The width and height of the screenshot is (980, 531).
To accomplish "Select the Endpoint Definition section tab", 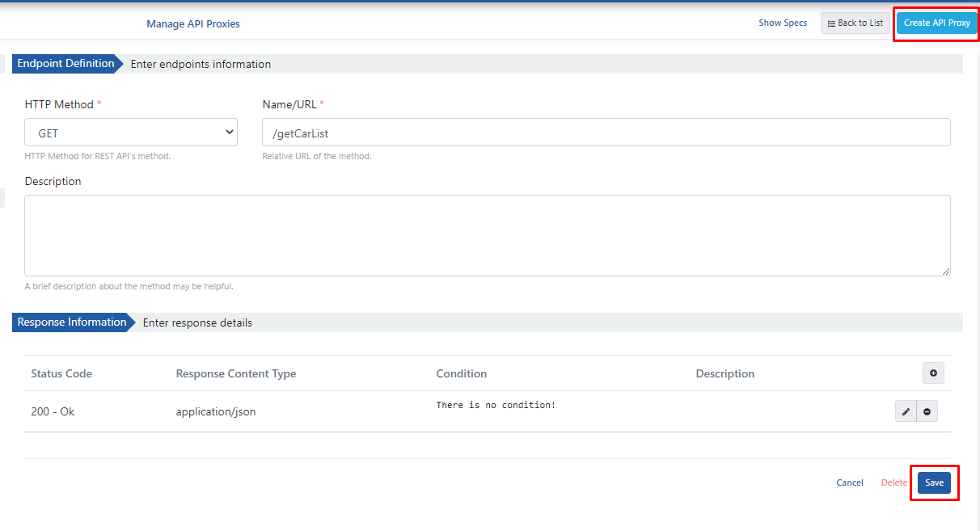I will [67, 64].
